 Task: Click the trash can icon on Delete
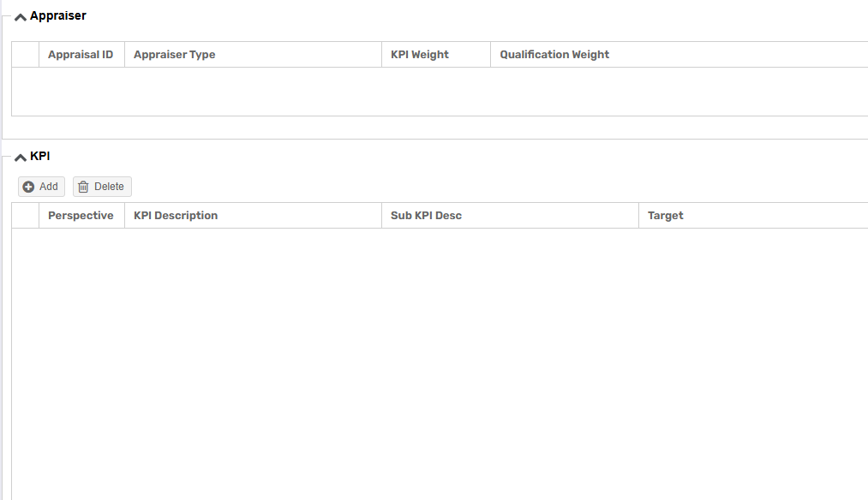coord(83,187)
